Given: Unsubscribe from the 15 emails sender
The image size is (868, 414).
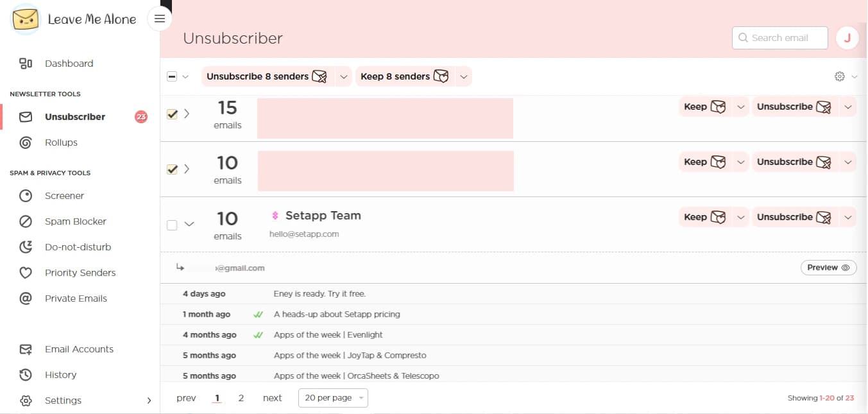Looking at the screenshot, I should 794,107.
